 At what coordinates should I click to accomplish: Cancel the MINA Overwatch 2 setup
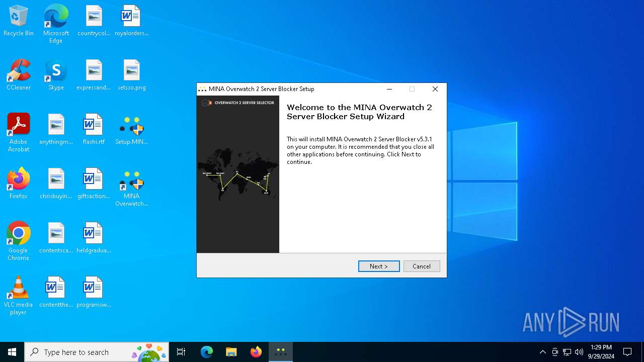(422, 266)
